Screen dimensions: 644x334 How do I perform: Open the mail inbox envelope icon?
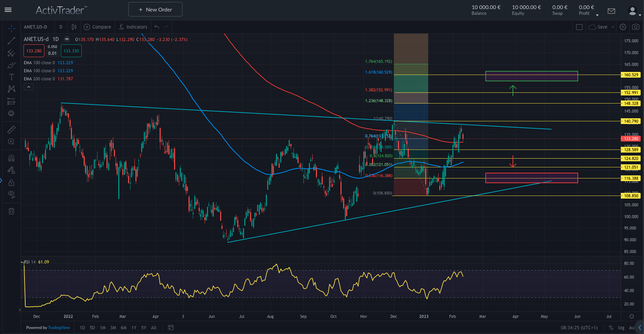[x=611, y=11]
